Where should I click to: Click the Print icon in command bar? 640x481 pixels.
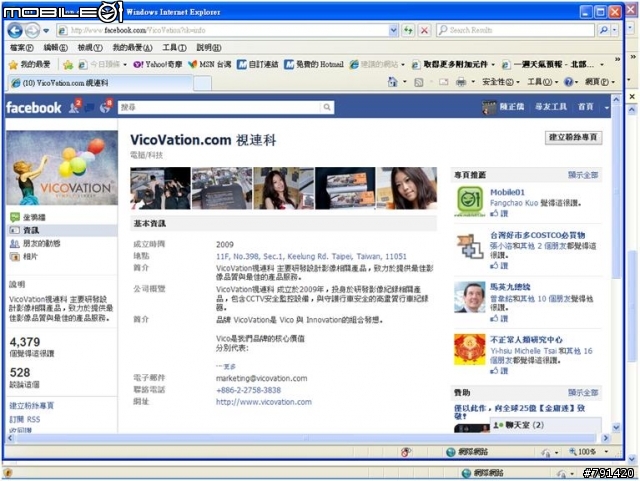point(461,82)
